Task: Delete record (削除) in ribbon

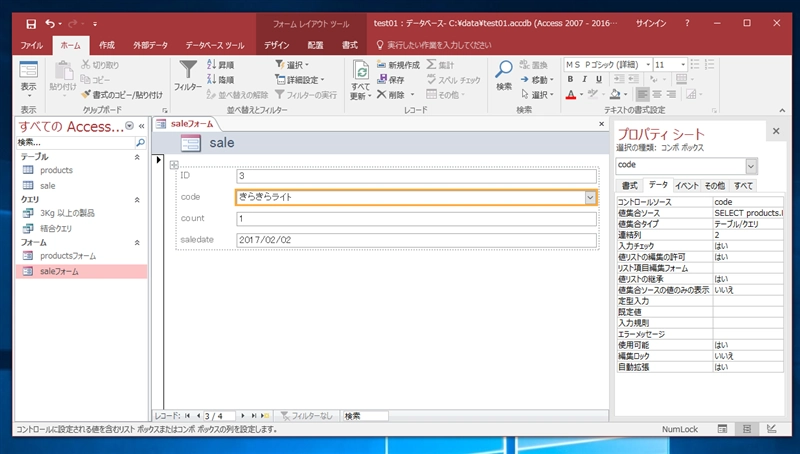Action: [x=391, y=95]
